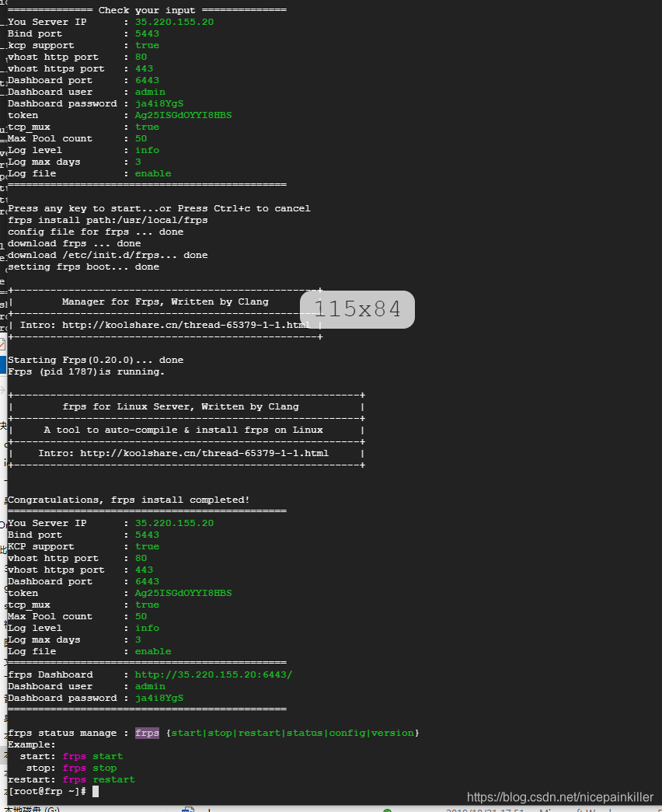Click 'Frps (pid 1787)is running.' line
The image size is (662, 812).
(x=86, y=371)
